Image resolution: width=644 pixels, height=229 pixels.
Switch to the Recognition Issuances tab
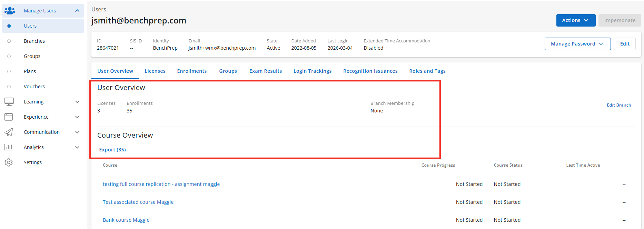coord(370,71)
